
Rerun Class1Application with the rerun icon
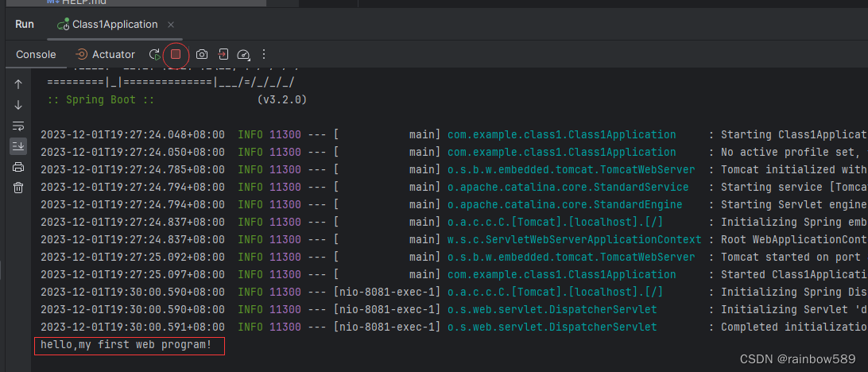tap(155, 54)
